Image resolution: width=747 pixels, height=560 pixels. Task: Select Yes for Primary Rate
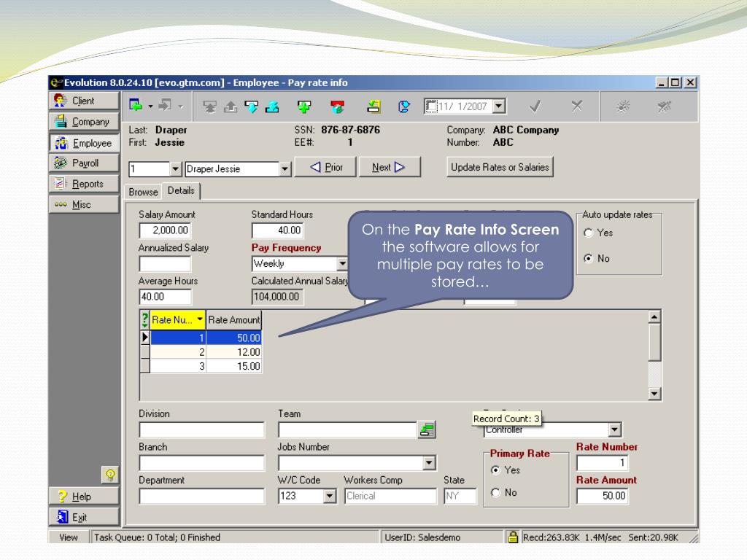(496, 470)
